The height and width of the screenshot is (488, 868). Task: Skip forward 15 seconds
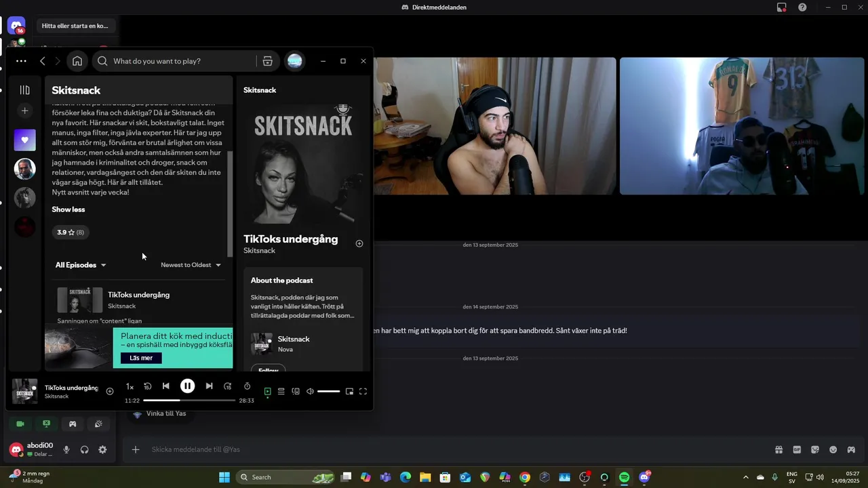228,386
